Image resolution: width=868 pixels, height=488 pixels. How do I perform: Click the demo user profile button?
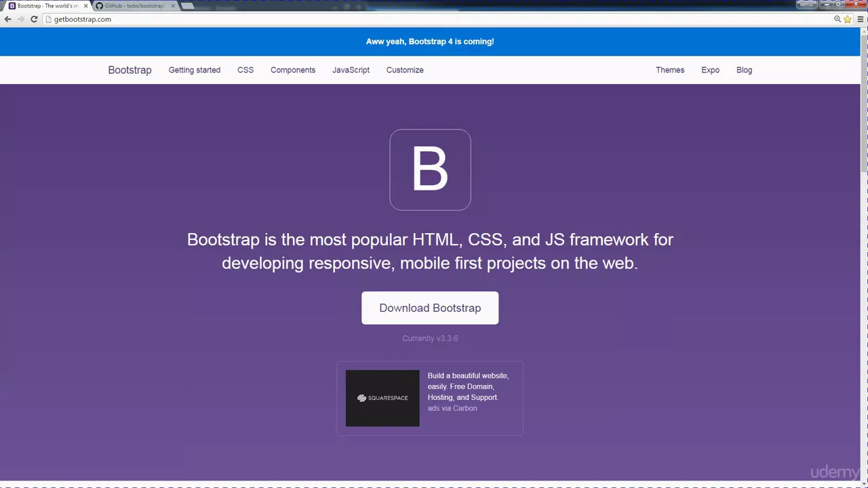(x=806, y=4)
